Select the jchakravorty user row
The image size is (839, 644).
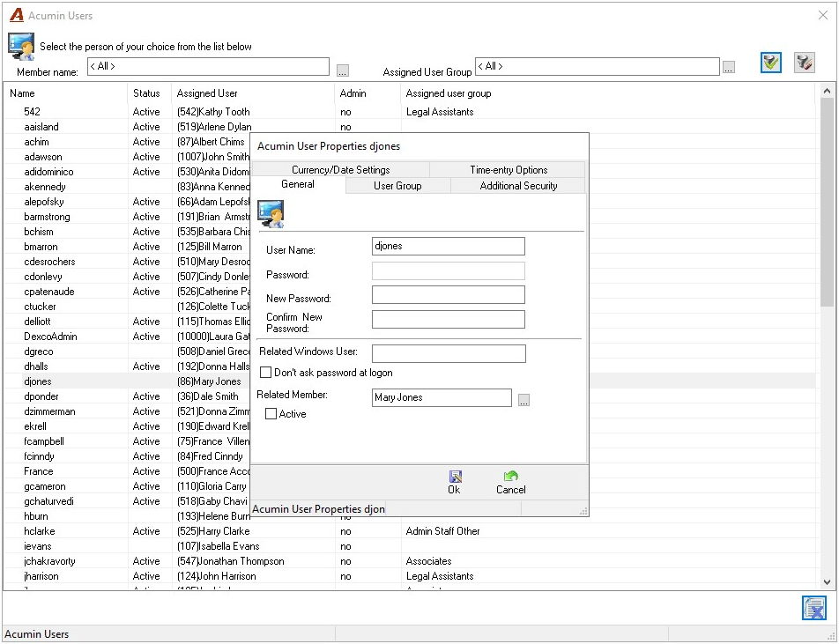coord(410,561)
